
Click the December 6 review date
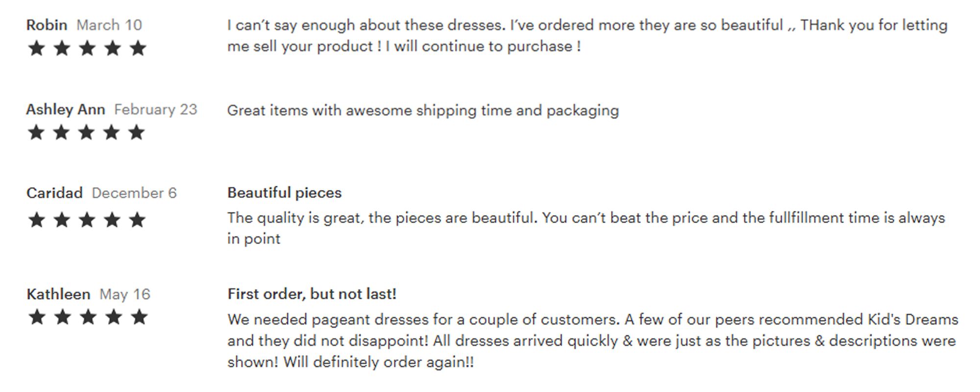134,193
